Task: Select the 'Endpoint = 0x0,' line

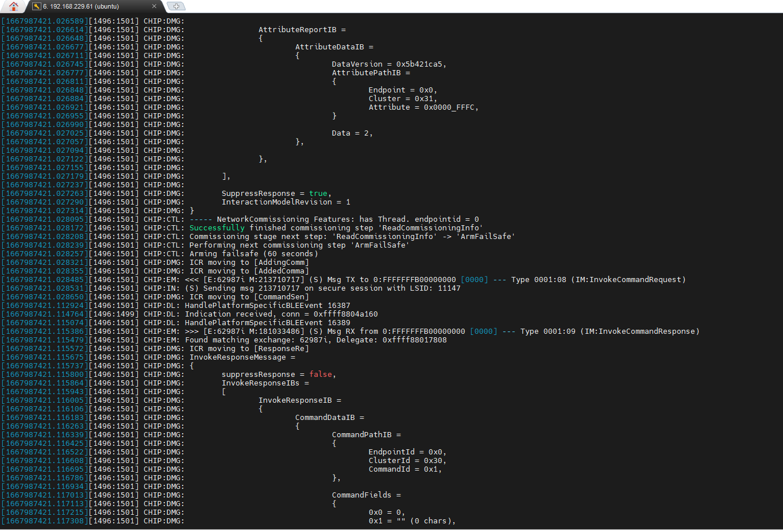Action: [x=403, y=90]
